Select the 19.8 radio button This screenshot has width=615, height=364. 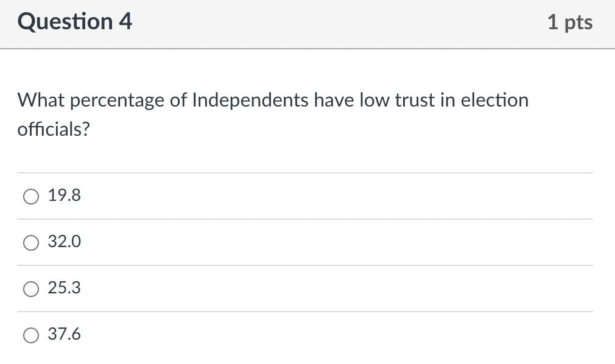click(x=30, y=196)
